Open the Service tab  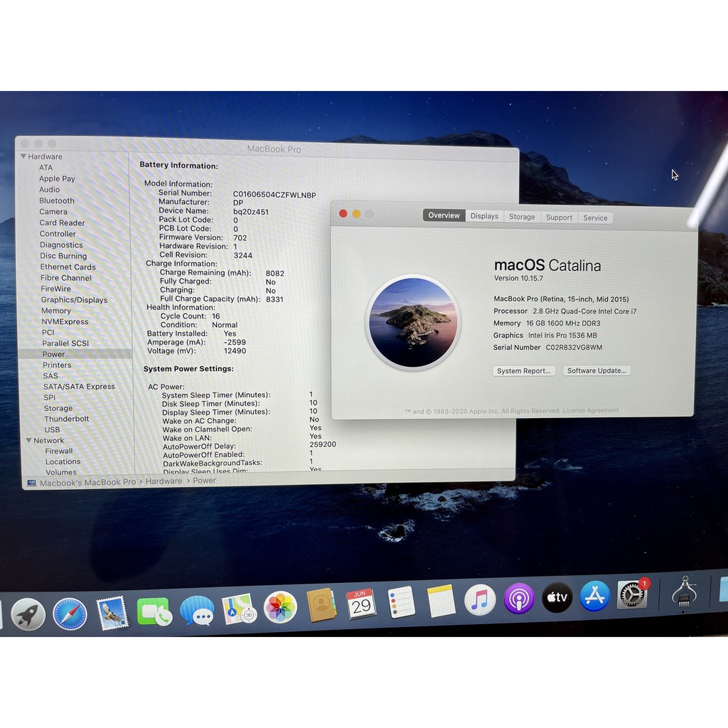tap(595, 218)
